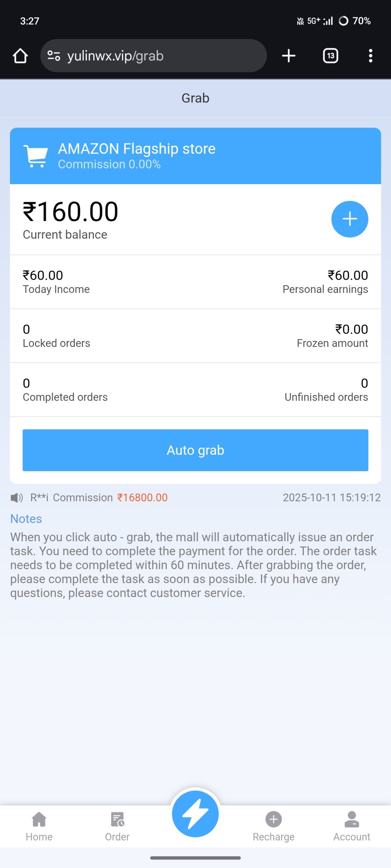The height and width of the screenshot is (868, 391).
Task: Click the shopping cart icon
Action: (36, 156)
